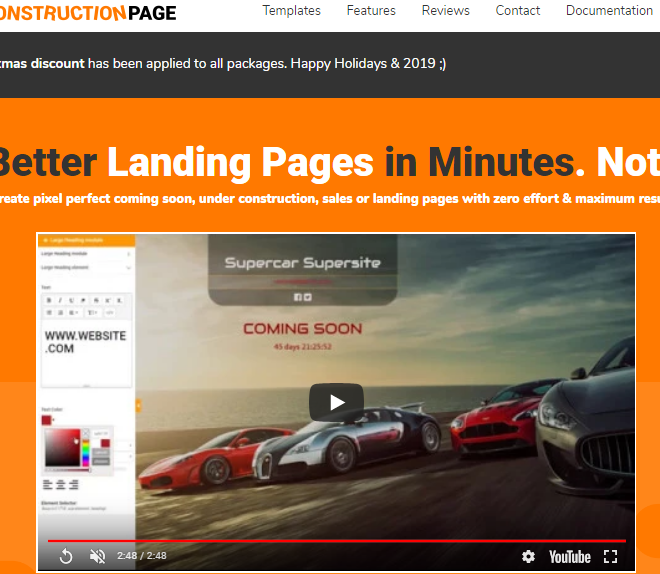Watch on YouTube via the YouTube logo
The height and width of the screenshot is (574, 660).
(570, 557)
